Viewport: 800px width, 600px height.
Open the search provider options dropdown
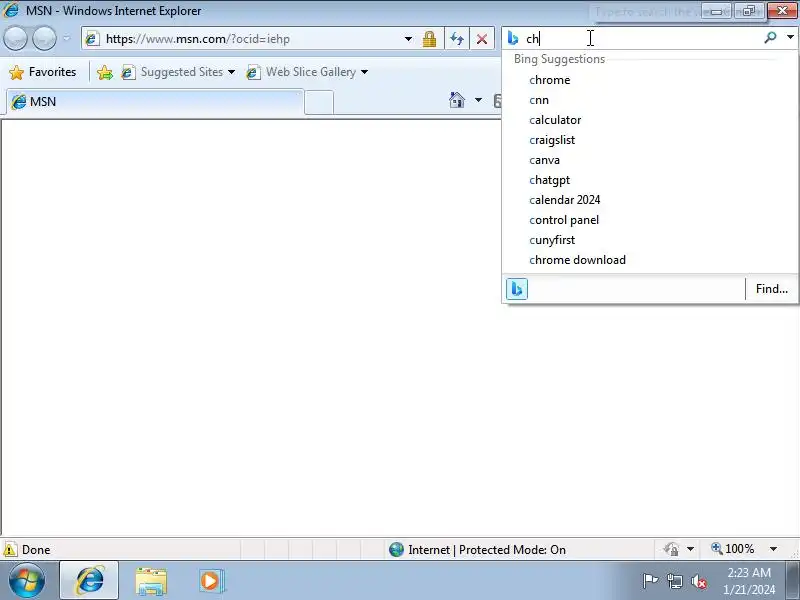point(790,37)
